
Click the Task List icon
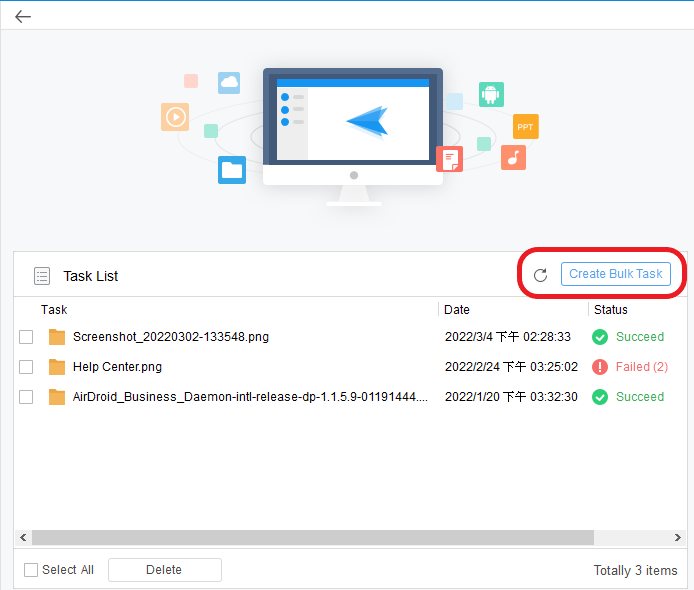[42, 276]
